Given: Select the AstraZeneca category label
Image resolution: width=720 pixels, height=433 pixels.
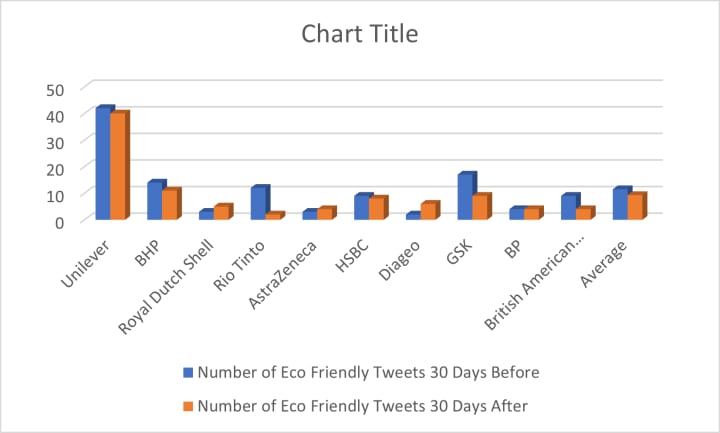Looking at the screenshot, I should click(x=282, y=275).
